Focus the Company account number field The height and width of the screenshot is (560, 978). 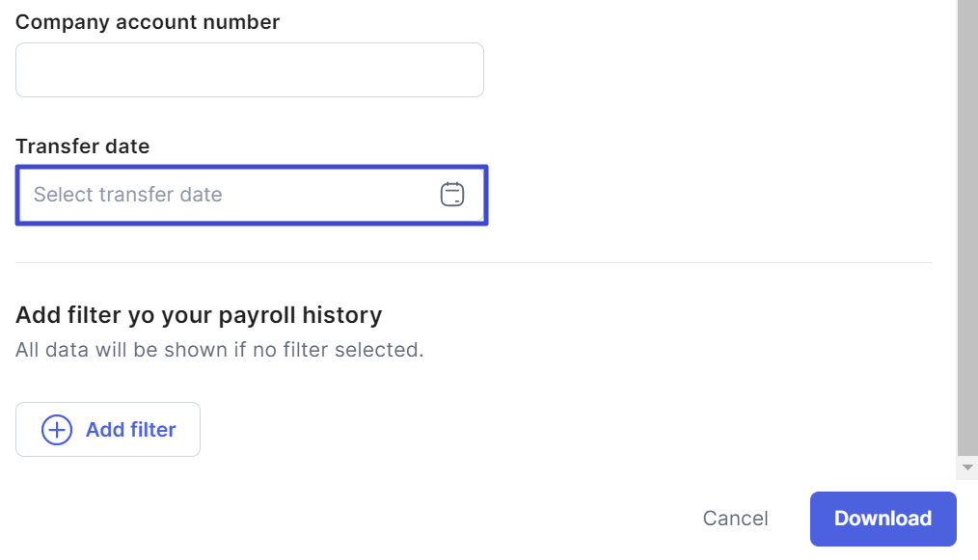click(x=249, y=70)
